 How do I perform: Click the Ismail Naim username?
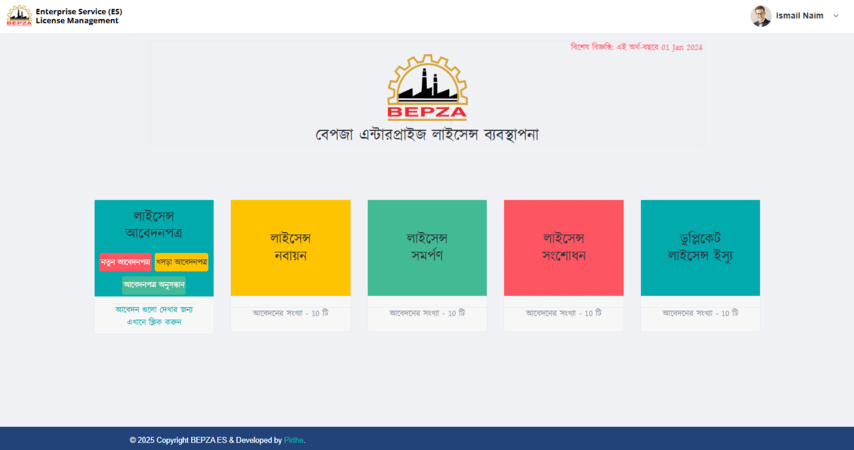(799, 16)
